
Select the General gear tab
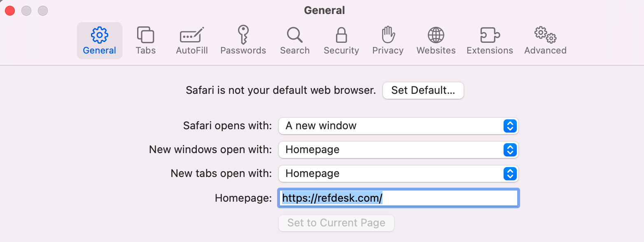pyautogui.click(x=100, y=41)
